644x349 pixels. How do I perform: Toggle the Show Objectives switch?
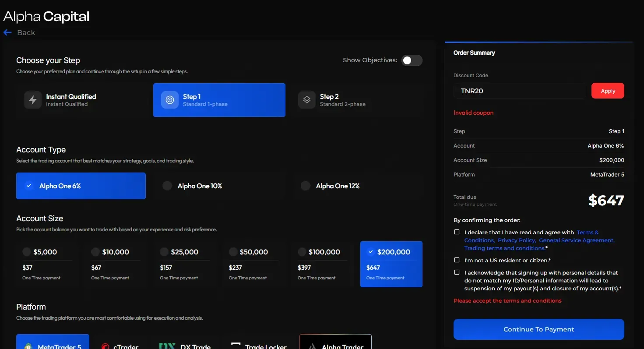click(x=412, y=60)
